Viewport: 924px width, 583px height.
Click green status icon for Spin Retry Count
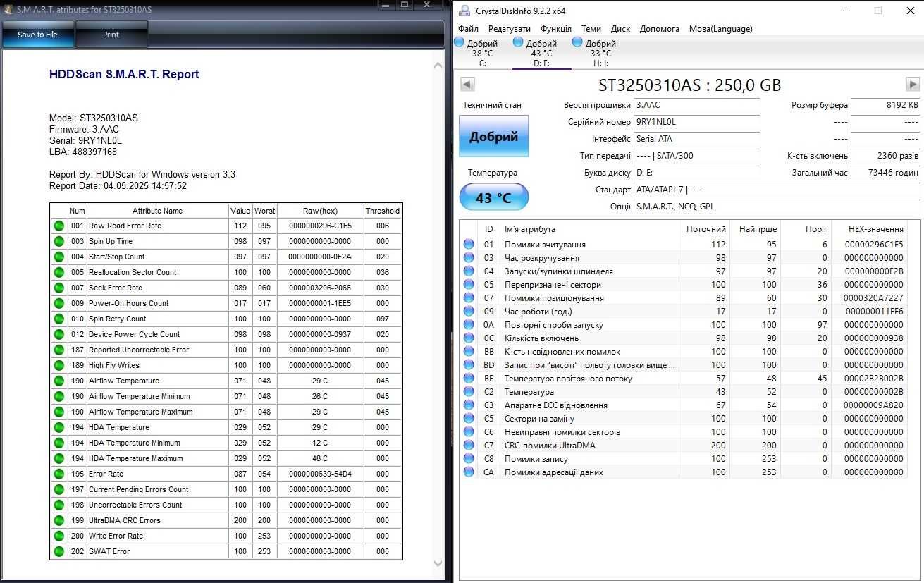pos(58,319)
